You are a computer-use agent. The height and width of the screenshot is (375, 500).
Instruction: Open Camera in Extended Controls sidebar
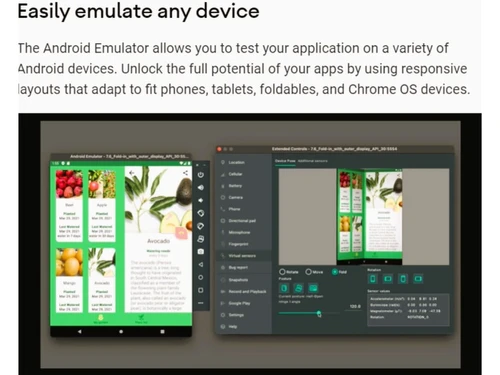point(244,197)
